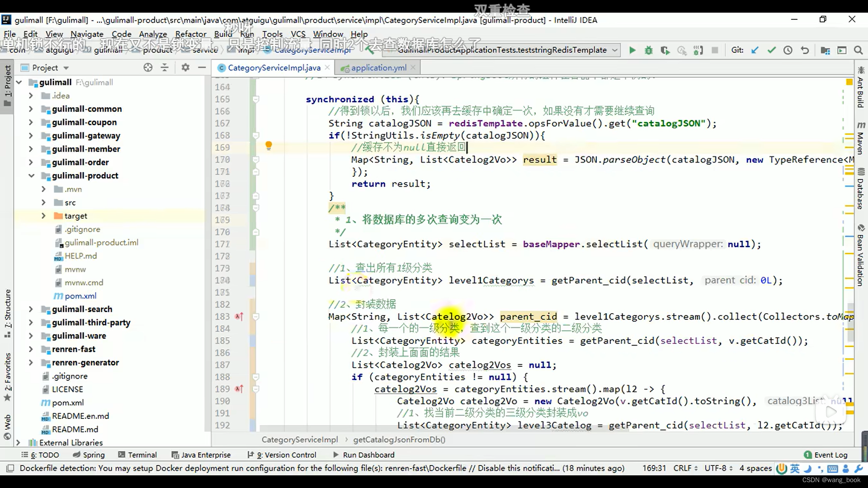The height and width of the screenshot is (488, 868).
Task: Run the selected test configuration
Action: 632,50
